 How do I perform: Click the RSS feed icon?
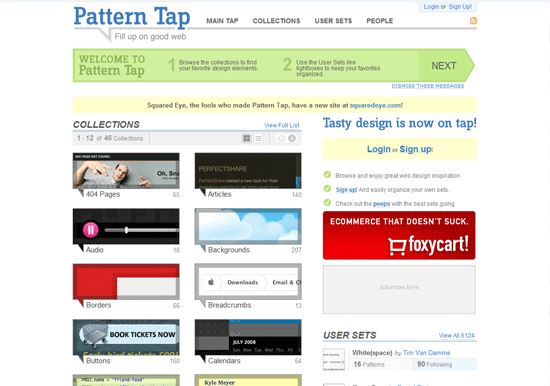[x=473, y=21]
